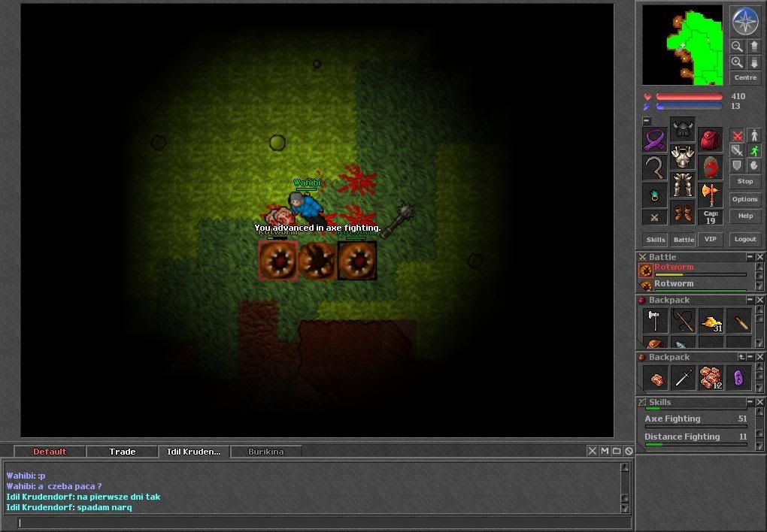This screenshot has height=532, width=767.
Task: Attack the red-outlined Rotworm in game view
Action: [x=277, y=261]
